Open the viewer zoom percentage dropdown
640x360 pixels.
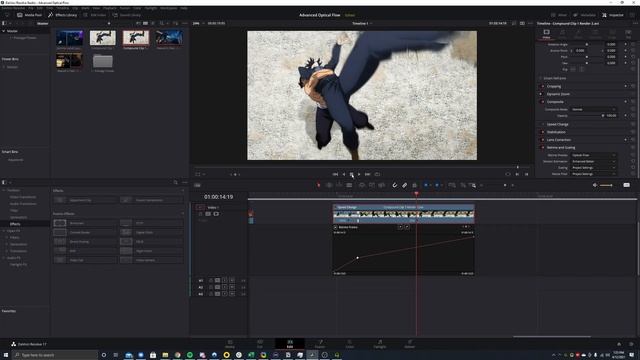[197, 23]
